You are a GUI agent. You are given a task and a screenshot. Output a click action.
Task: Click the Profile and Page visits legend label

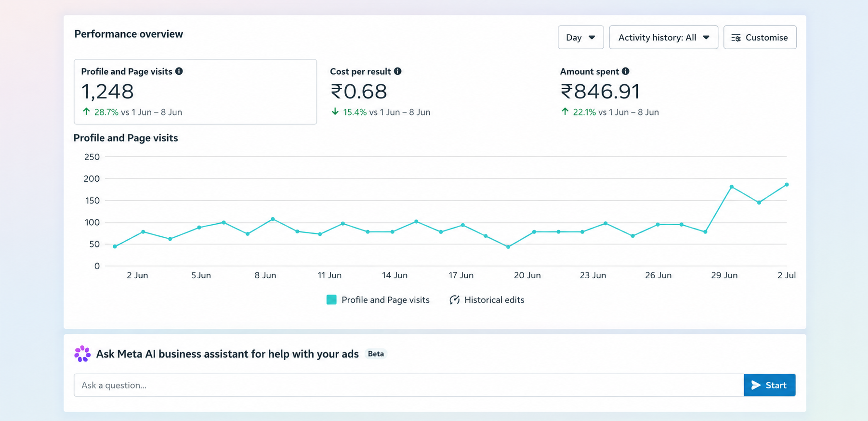(x=385, y=299)
